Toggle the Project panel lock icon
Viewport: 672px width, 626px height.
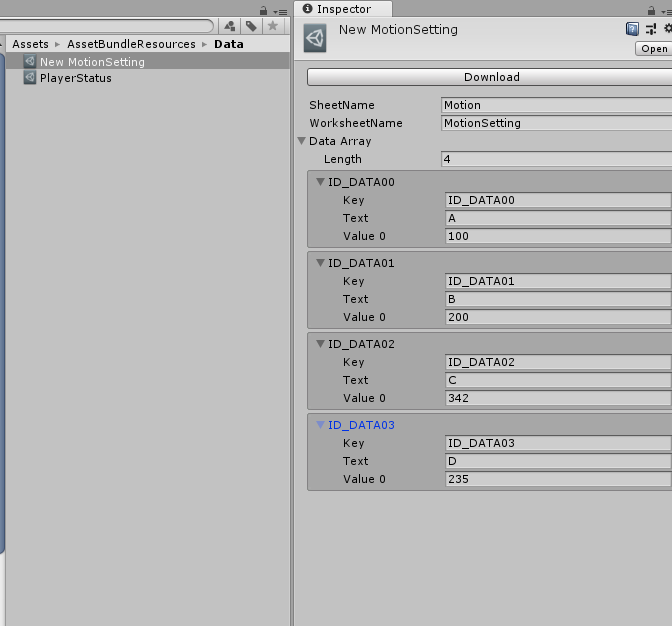263,11
